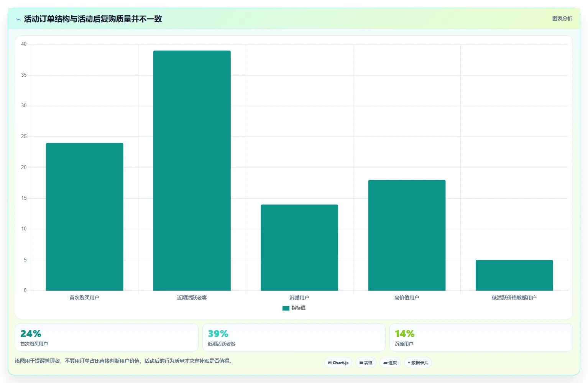Select the 沉睡用户 bar in the chart

click(299, 248)
